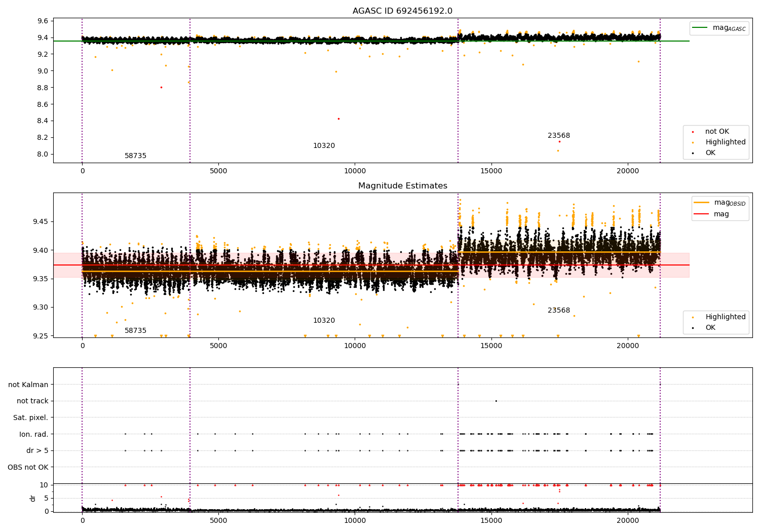The height and width of the screenshot is (532, 760).
Task: Click the 'dr > 5' axis label
Action: click(x=37, y=451)
